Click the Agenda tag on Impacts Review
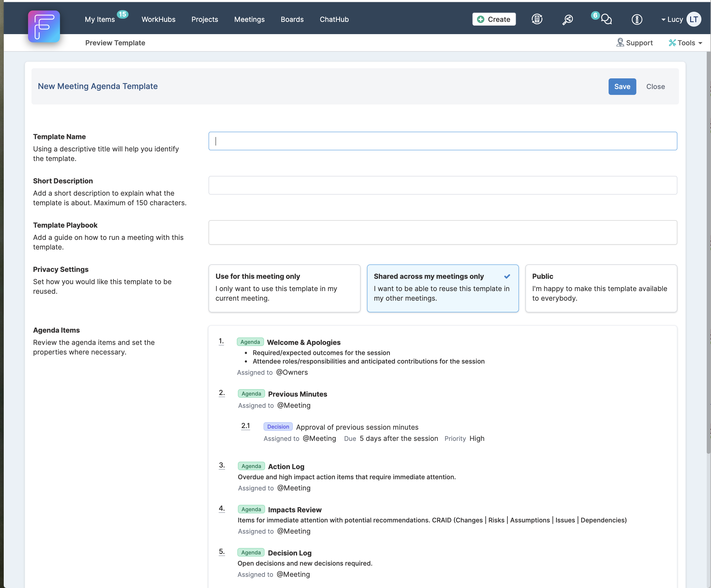The width and height of the screenshot is (711, 588). [251, 510]
